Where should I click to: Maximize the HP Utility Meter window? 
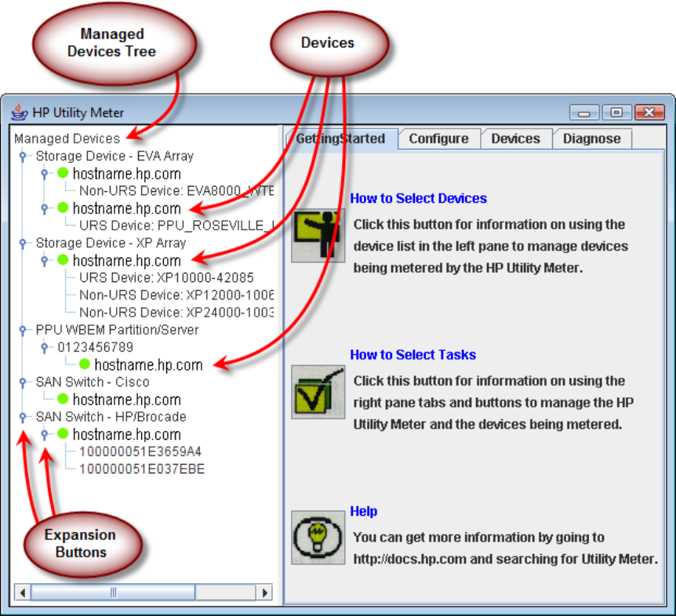pos(617,113)
